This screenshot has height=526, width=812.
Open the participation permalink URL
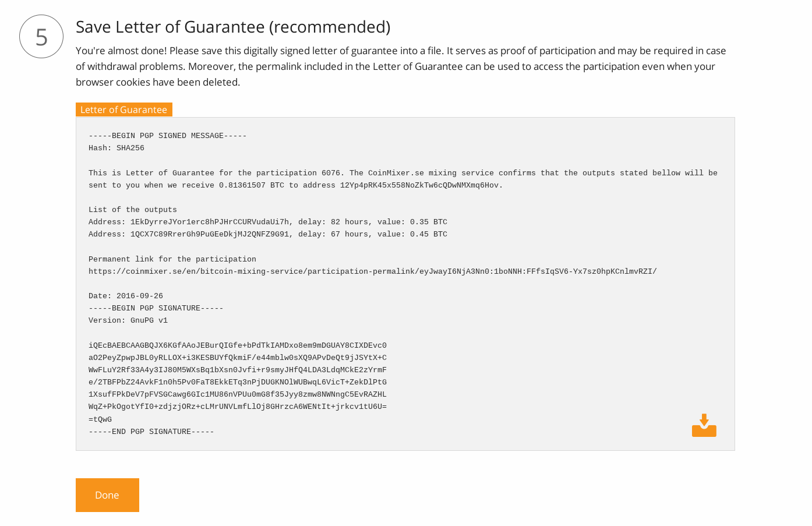coord(372,271)
